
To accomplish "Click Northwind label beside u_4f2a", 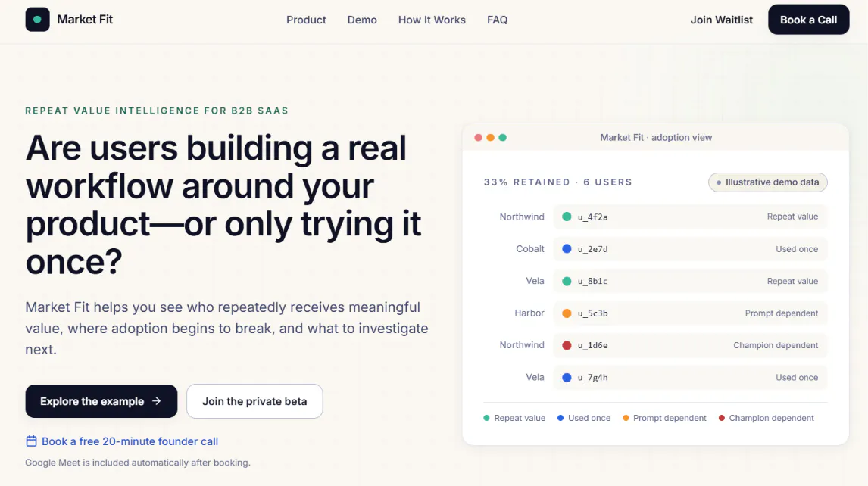I will [x=521, y=217].
